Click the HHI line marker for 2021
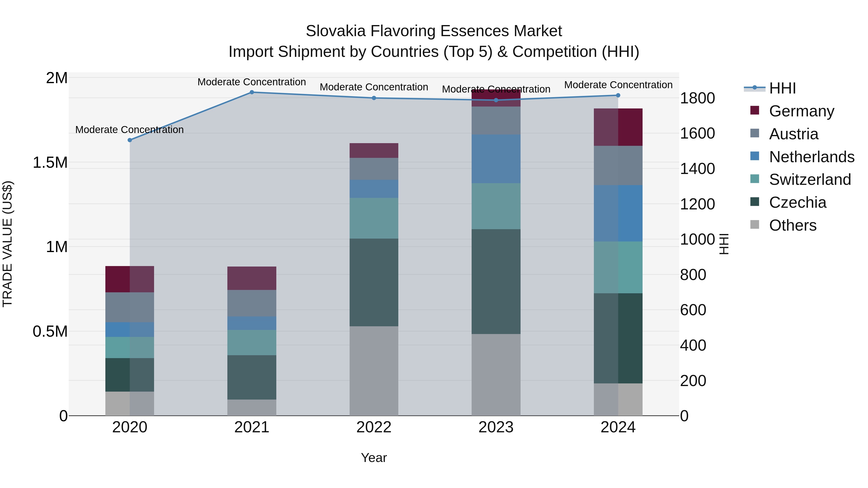 coord(252,92)
